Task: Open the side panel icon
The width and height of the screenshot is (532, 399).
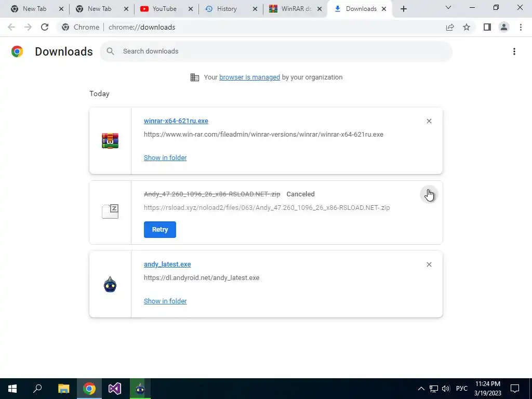Action: click(x=487, y=27)
